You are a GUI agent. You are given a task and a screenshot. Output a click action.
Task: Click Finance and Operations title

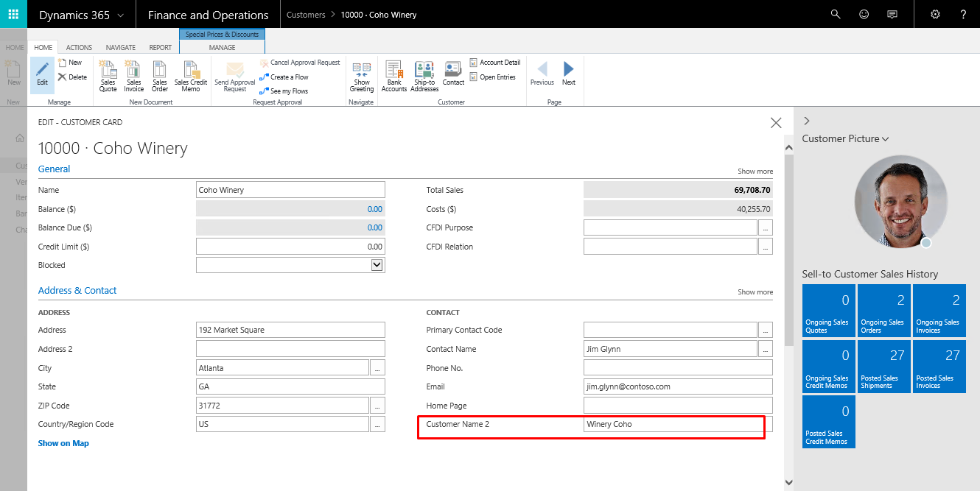point(208,15)
